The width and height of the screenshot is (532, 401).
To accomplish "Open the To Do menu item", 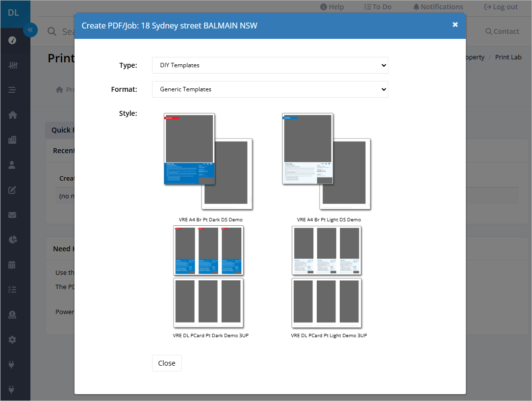I will click(378, 7).
